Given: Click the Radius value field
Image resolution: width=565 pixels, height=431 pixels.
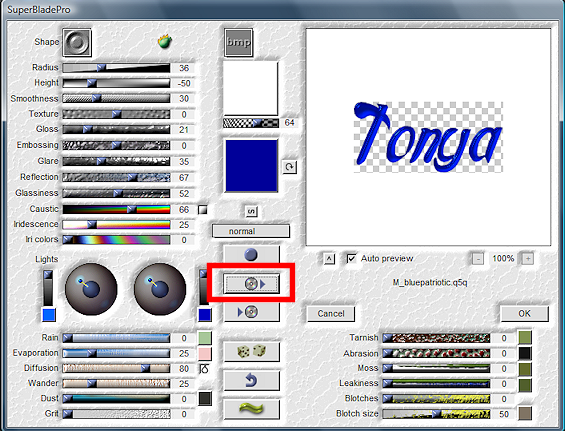Looking at the screenshot, I should (x=184, y=68).
